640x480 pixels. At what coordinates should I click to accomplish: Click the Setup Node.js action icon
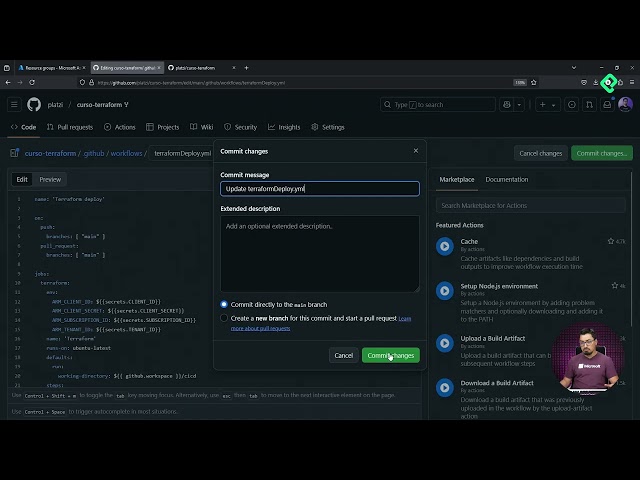(x=444, y=291)
